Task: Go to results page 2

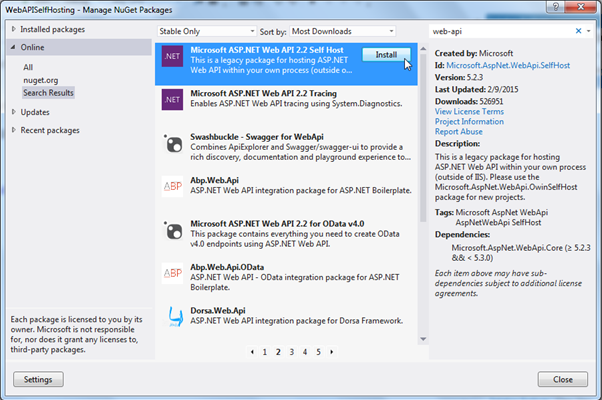Action: click(x=278, y=352)
